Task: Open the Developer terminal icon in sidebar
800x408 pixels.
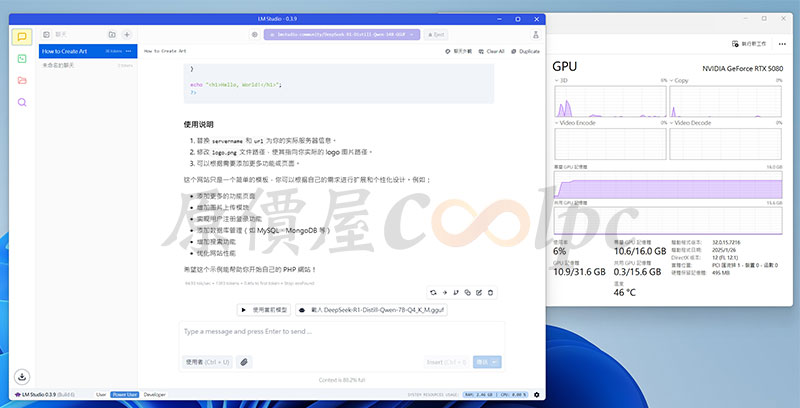Action: (22, 59)
